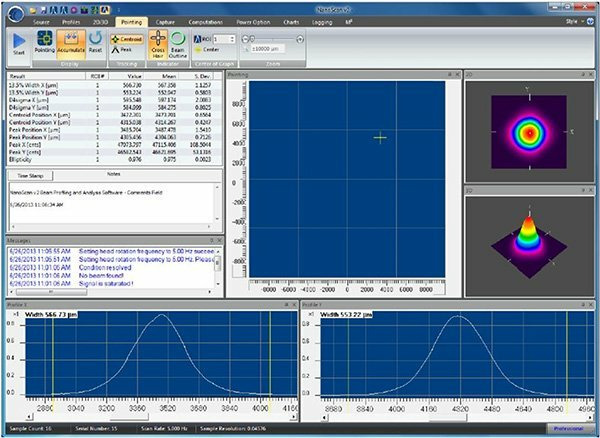Select Peak tracking option
Viewport: 600px width, 438px height.
click(x=122, y=48)
